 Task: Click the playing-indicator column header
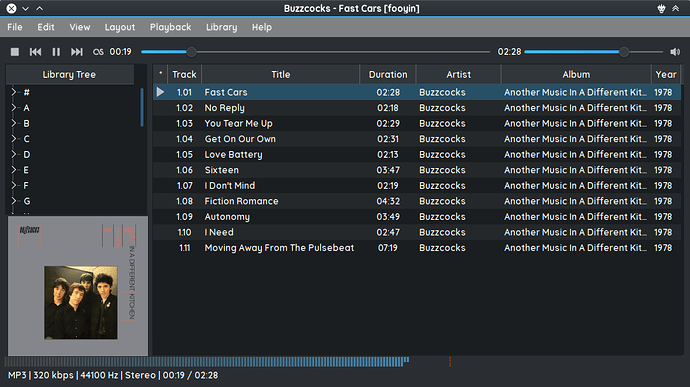pos(160,74)
